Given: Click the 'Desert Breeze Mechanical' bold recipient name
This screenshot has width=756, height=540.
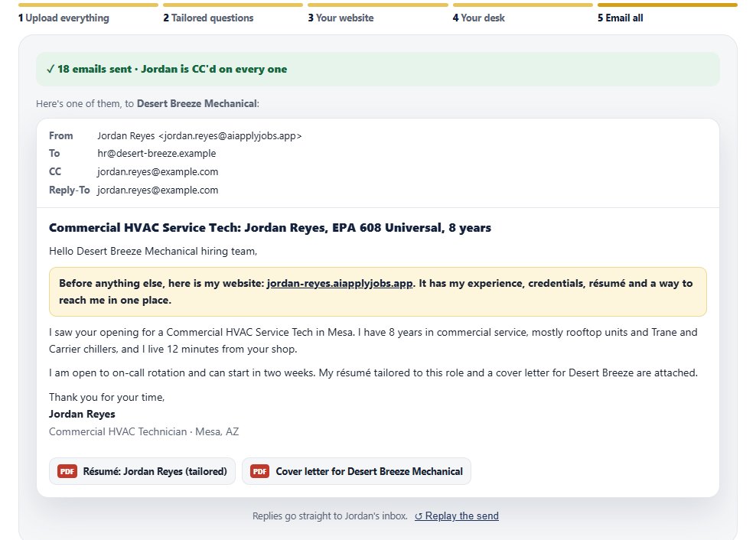Looking at the screenshot, I should click(197, 104).
